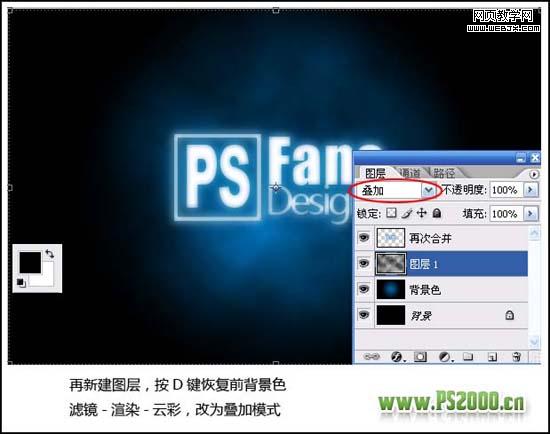
Task: Click layers list scroll down arrow
Action: coord(534,341)
